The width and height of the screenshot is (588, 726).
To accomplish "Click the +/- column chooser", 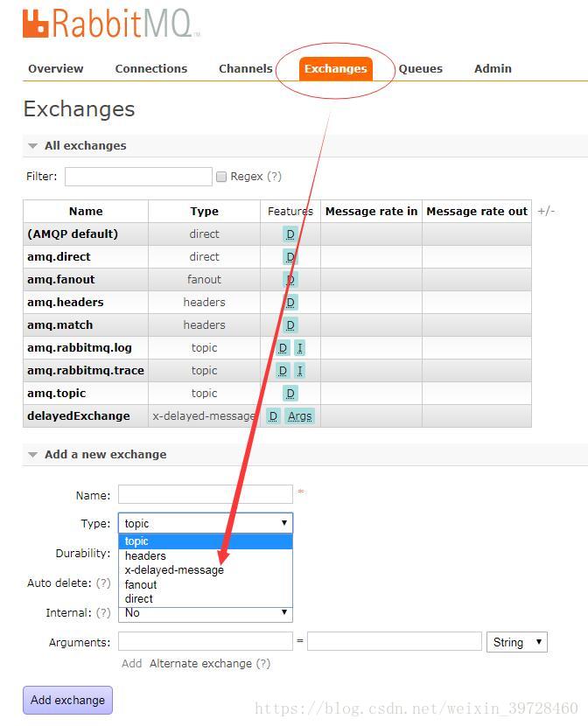I will [x=546, y=211].
